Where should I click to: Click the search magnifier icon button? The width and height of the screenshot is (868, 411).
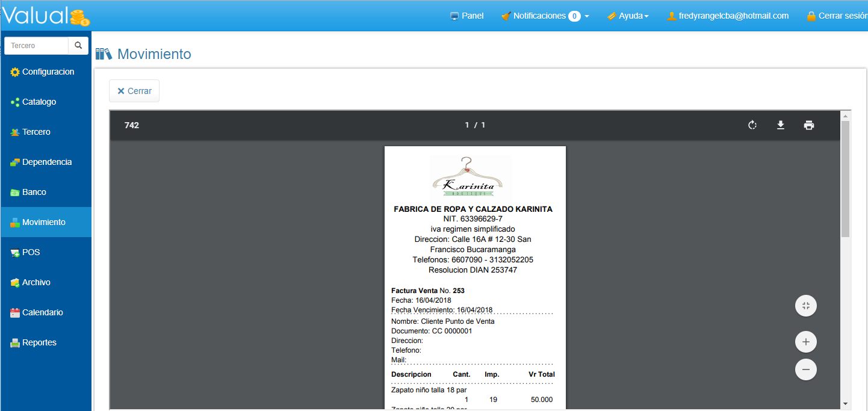78,46
